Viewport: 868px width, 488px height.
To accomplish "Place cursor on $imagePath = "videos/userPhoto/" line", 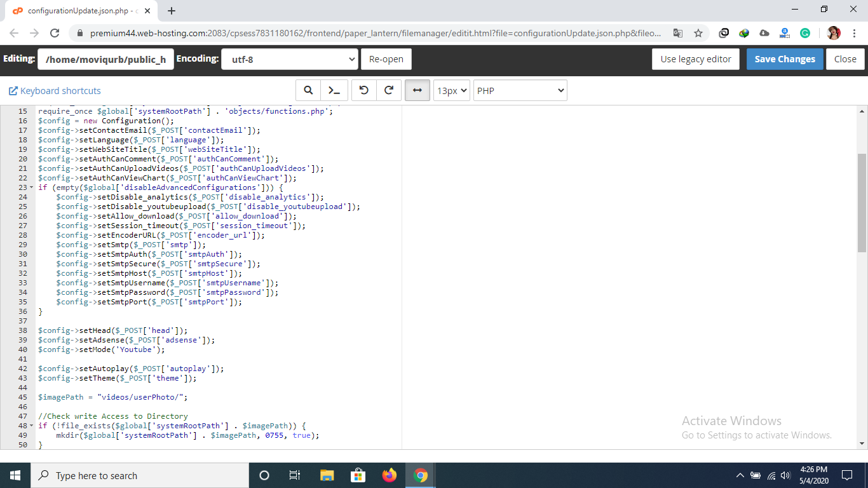I will (x=113, y=397).
